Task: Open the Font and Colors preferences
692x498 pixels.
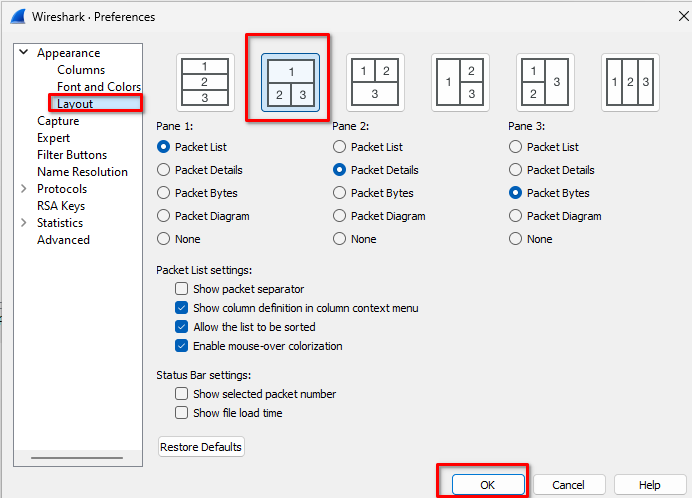Action: pyautogui.click(x=98, y=87)
